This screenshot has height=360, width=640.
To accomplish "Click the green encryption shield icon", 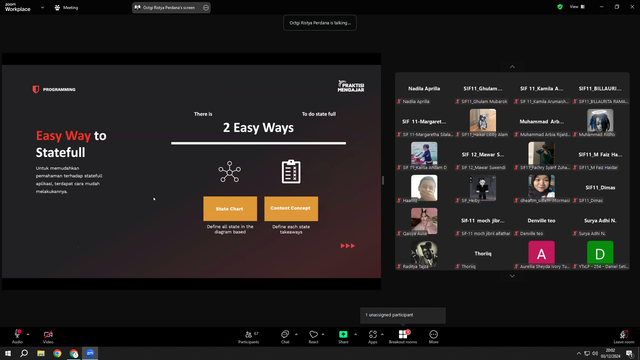I will tap(560, 7).
